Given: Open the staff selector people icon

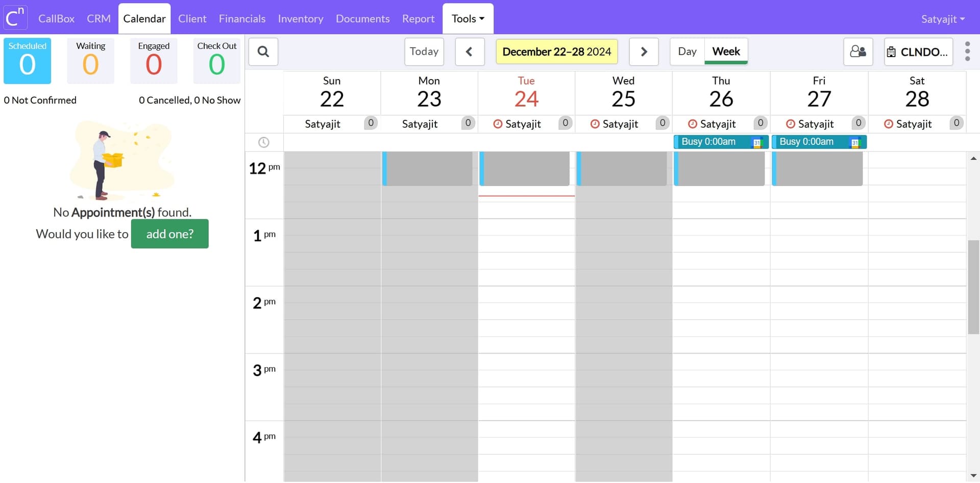Looking at the screenshot, I should 858,52.
